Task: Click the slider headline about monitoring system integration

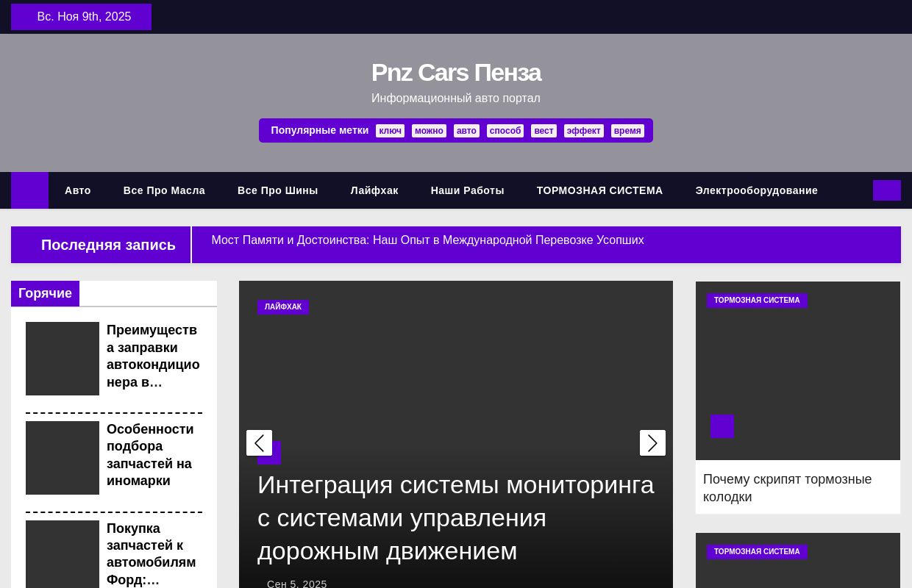Action: coord(456,518)
